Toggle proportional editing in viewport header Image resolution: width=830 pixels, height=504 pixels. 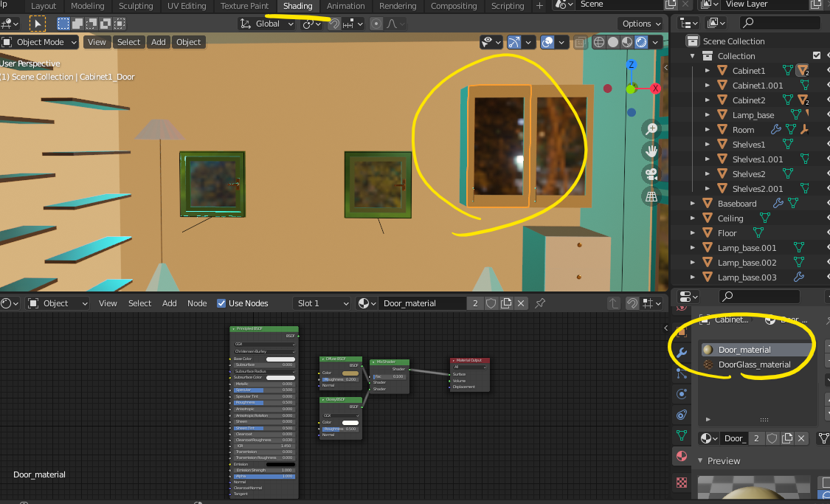(376, 24)
